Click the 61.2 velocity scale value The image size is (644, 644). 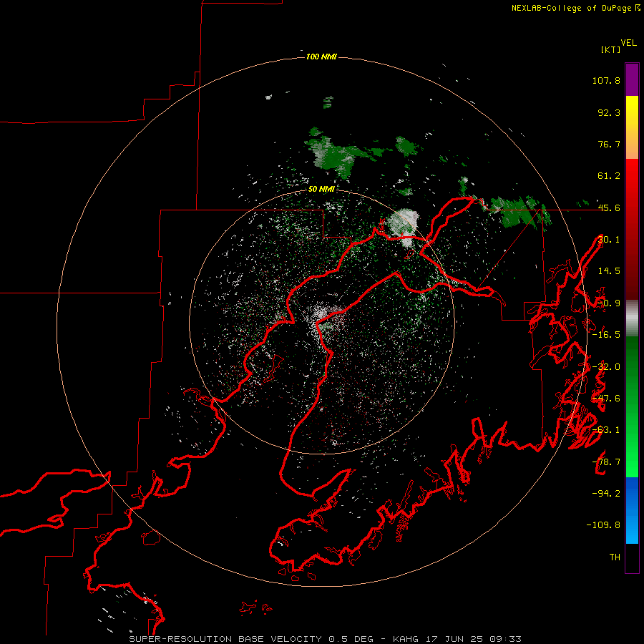tap(609, 176)
